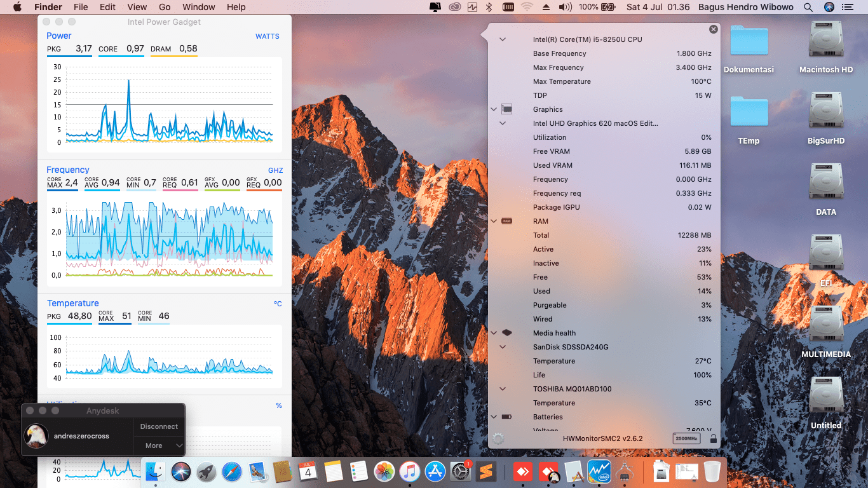
Task: Open Spotlight search in menu bar
Action: pos(808,7)
